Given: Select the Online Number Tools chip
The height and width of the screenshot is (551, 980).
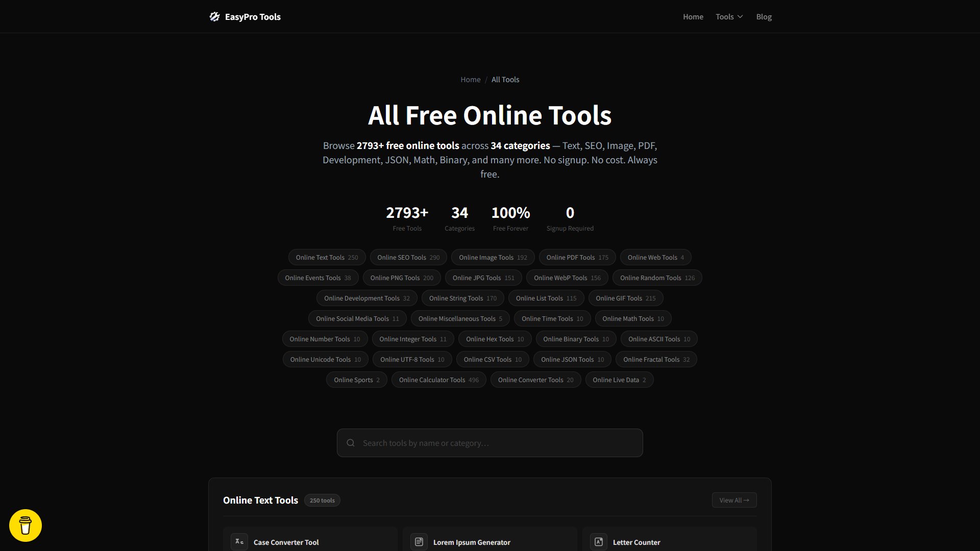Looking at the screenshot, I should click(x=325, y=339).
